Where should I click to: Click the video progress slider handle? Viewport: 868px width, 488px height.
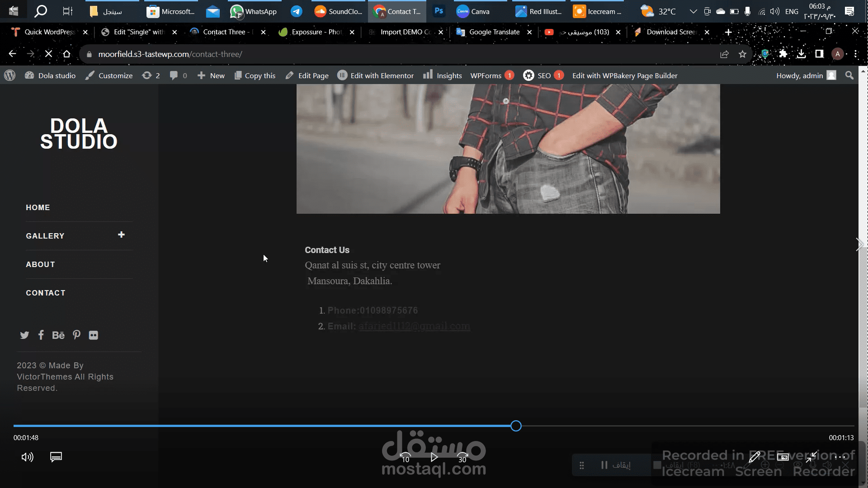pos(516,426)
